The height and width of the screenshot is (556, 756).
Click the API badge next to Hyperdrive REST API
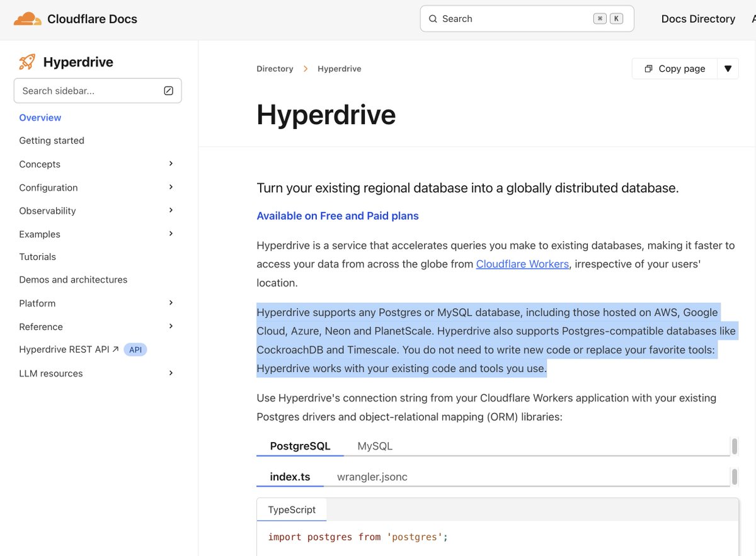click(x=135, y=349)
